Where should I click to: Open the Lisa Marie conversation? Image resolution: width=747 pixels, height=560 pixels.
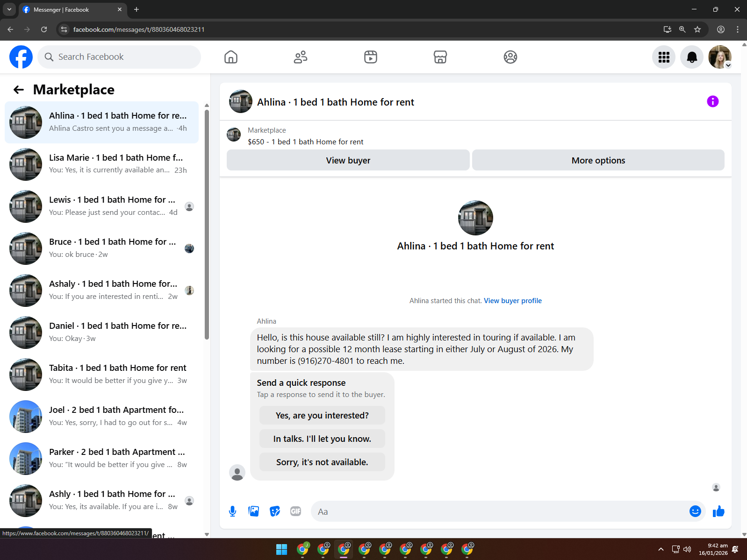[101, 164]
